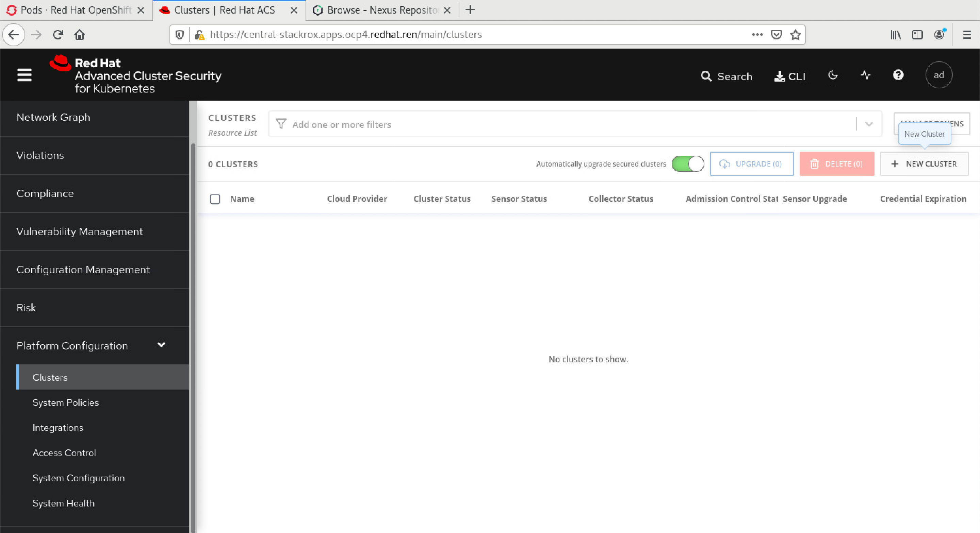Bookmark page with star icon
980x533 pixels.
coord(796,35)
